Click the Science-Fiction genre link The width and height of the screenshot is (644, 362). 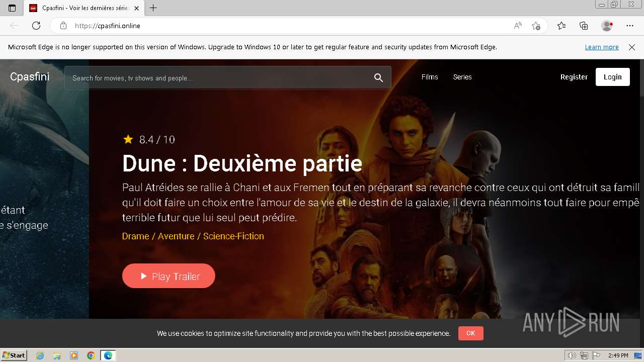click(233, 236)
